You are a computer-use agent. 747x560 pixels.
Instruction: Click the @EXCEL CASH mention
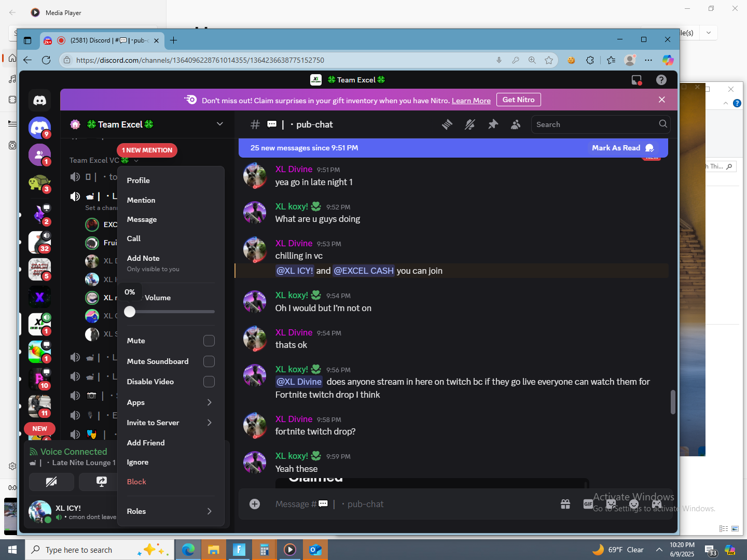(364, 271)
